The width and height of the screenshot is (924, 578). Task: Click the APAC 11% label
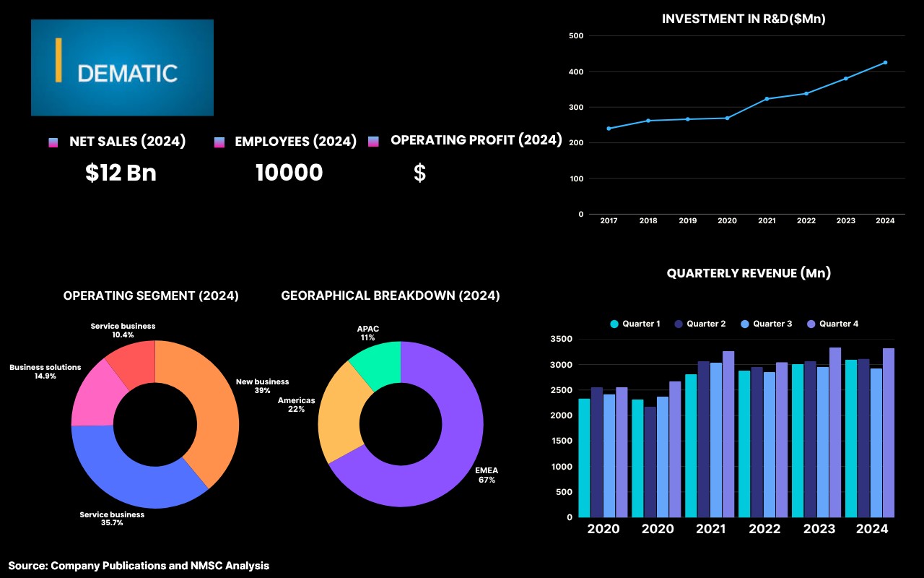[x=368, y=333]
